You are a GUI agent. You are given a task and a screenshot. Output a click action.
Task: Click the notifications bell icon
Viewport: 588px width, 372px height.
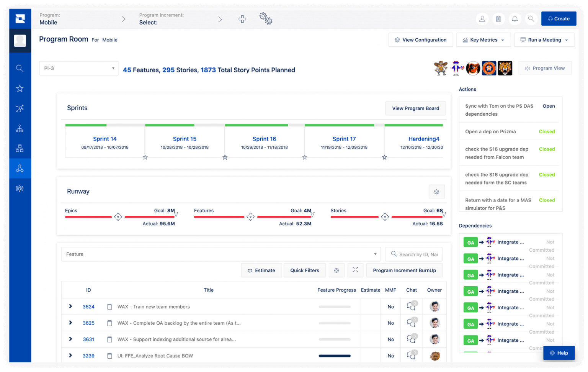click(514, 18)
